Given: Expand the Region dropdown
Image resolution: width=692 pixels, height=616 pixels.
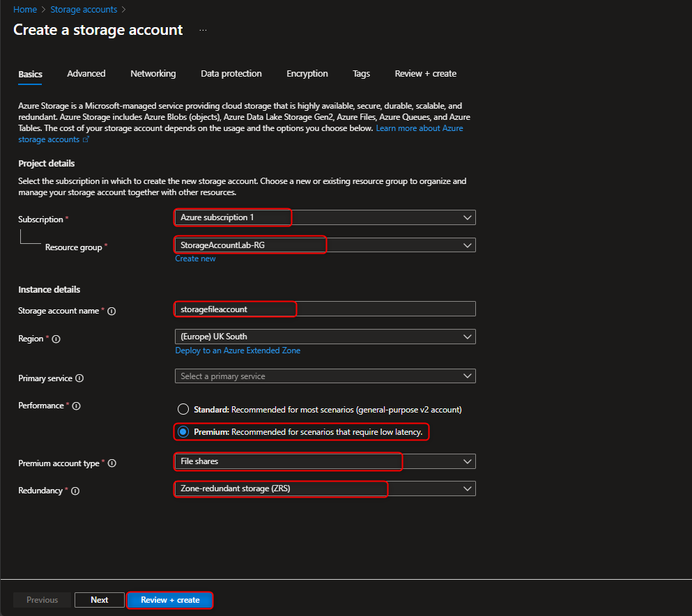Looking at the screenshot, I should point(468,336).
